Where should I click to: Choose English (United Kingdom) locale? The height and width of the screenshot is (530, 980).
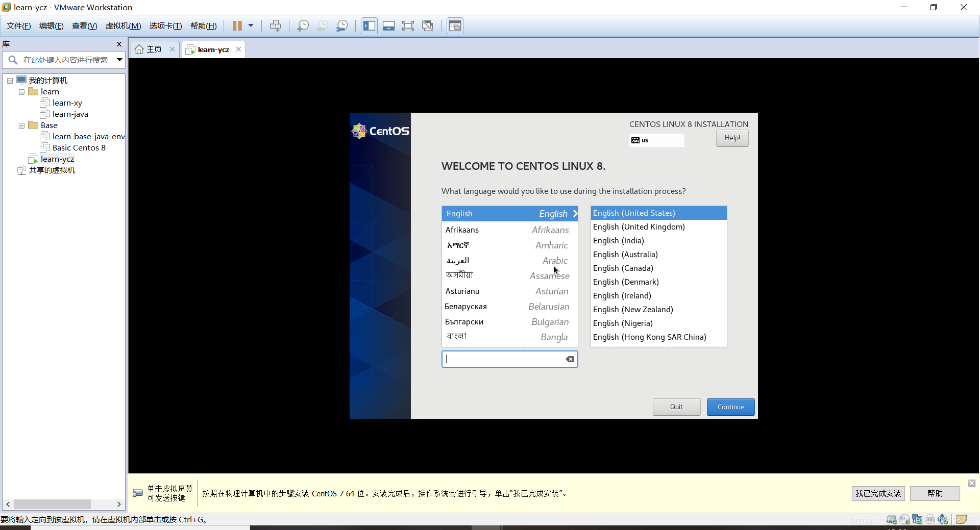(x=658, y=227)
